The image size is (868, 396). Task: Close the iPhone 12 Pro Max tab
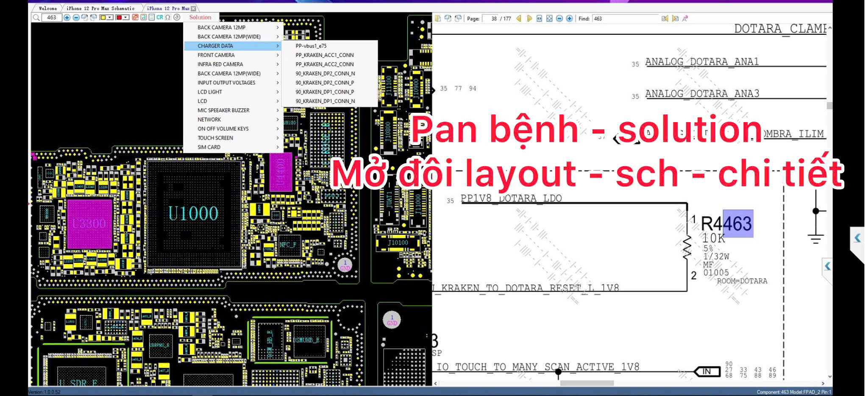point(194,8)
